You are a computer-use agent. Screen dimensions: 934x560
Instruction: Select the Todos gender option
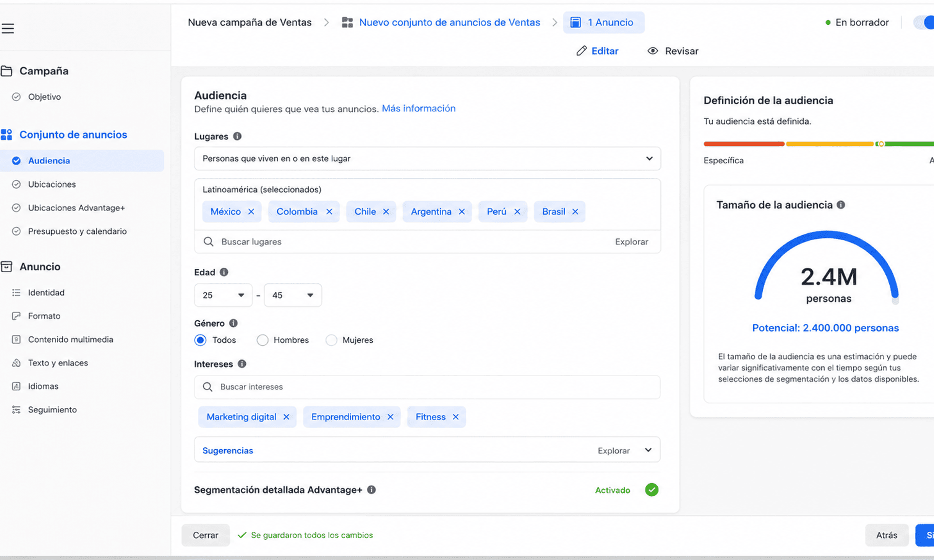click(x=200, y=340)
